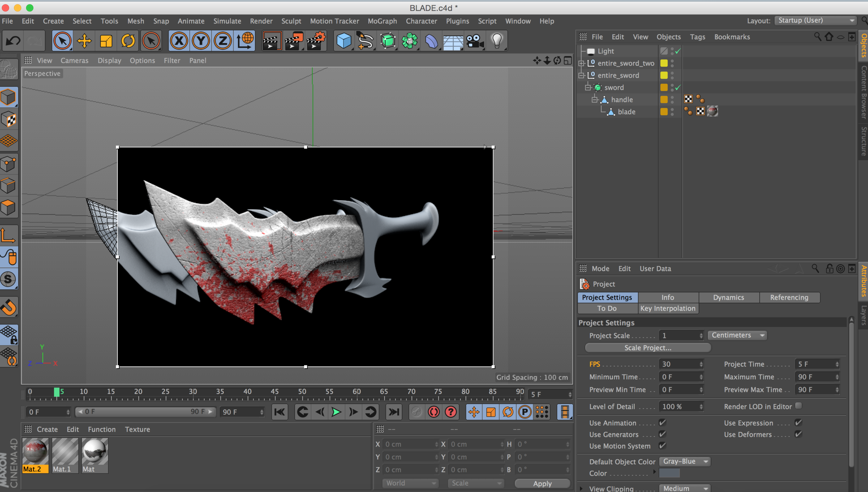868x492 pixels.
Task: Click the Scale Project... button
Action: (648, 348)
